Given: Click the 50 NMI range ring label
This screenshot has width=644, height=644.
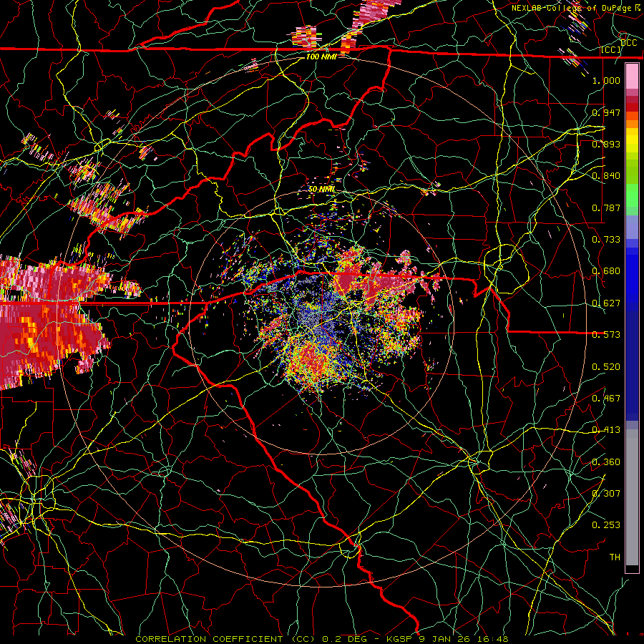Looking at the screenshot, I should (321, 189).
